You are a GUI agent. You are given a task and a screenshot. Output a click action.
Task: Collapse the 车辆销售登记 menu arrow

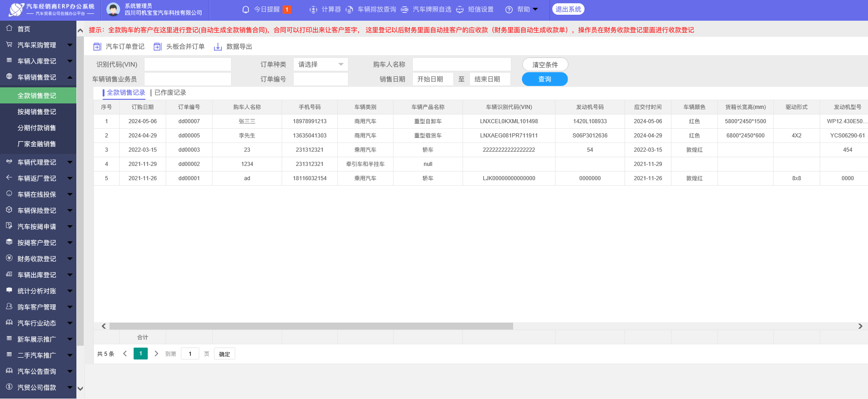(70, 77)
